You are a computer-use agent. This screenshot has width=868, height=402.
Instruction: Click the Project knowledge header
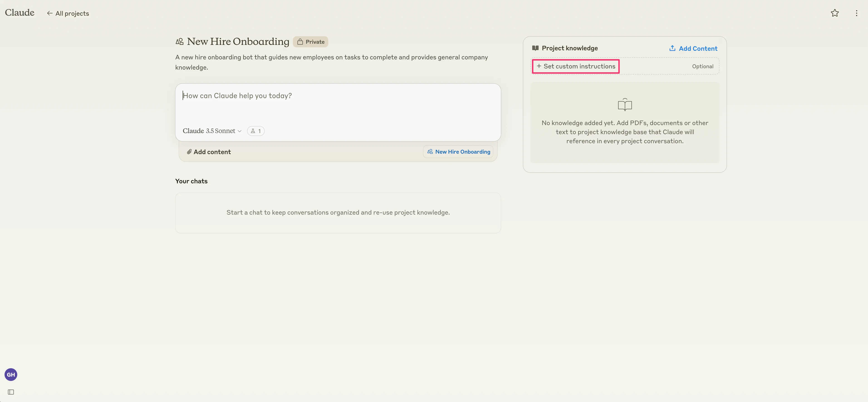[569, 48]
